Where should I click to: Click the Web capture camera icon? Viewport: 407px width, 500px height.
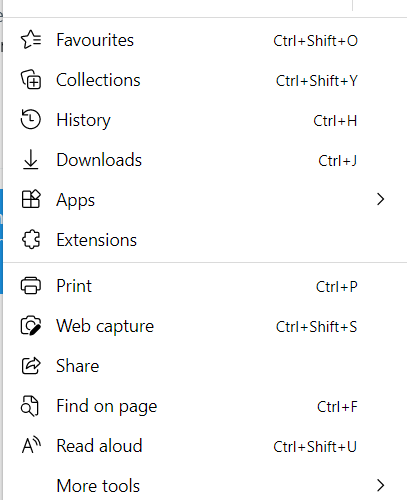[31, 326]
